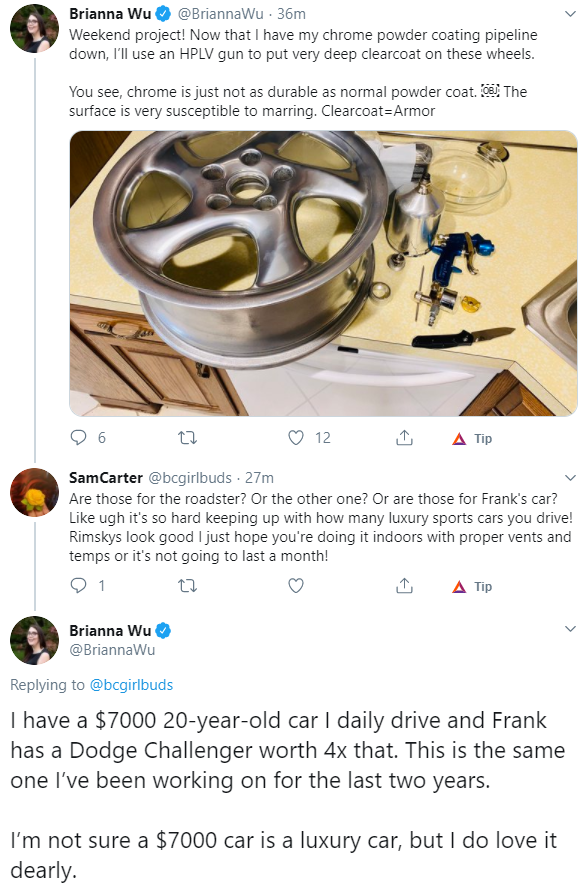The width and height of the screenshot is (588, 886).
Task: Open Brianna Wu's avatar on bottom reply
Action: (34, 640)
